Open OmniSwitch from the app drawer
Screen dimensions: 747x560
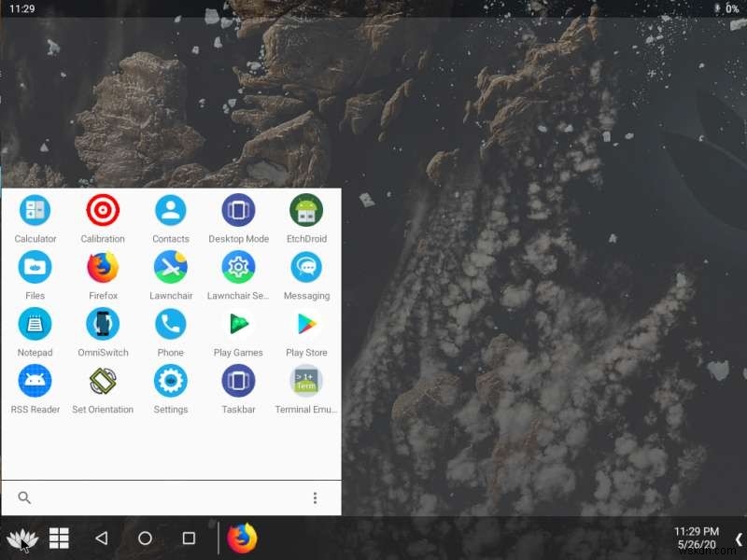point(103,325)
